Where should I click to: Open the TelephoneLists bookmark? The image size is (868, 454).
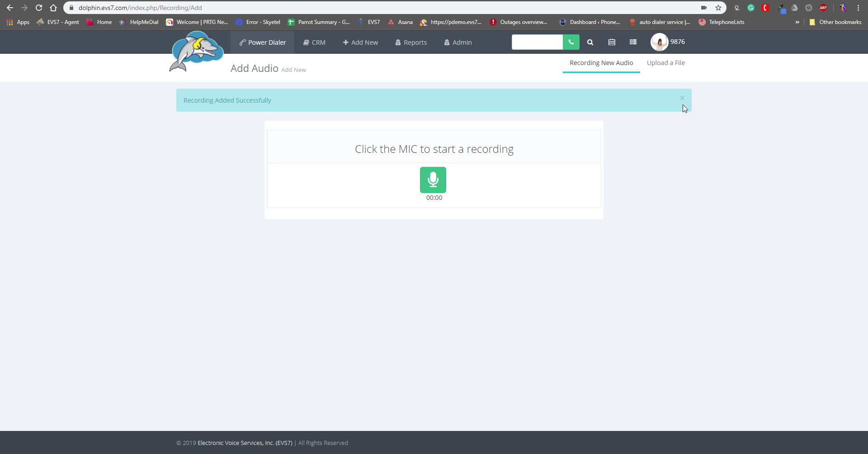(722, 22)
